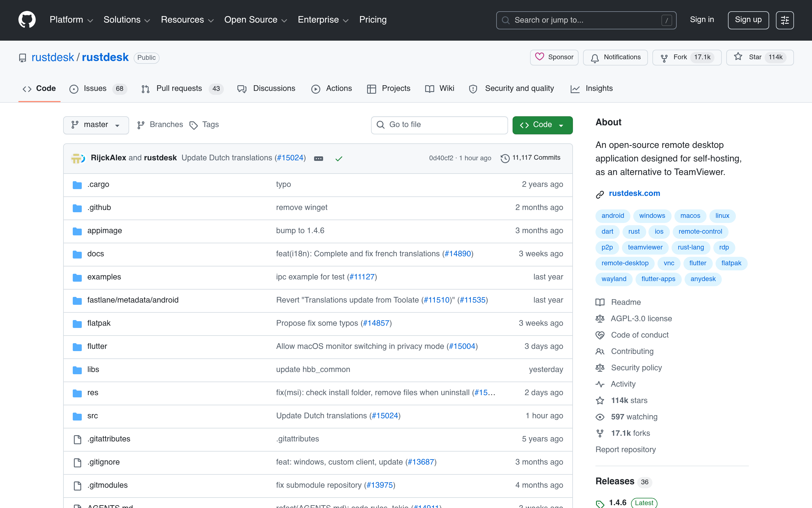The width and height of the screenshot is (812, 508).
Task: Switch to the Pull requests tab
Action: (182, 89)
